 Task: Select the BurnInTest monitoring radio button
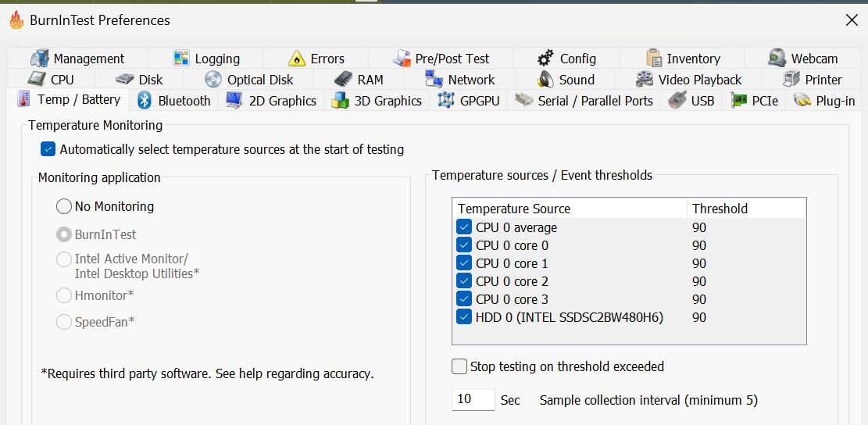tap(63, 234)
